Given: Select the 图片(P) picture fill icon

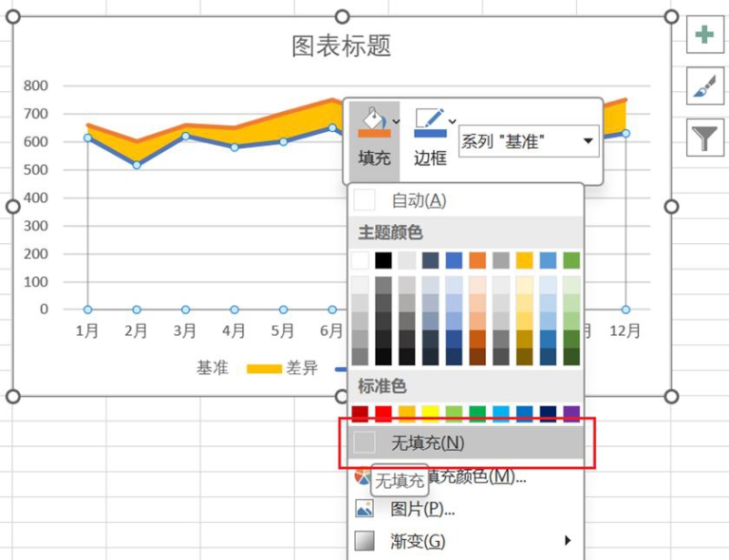Looking at the screenshot, I should pos(364,509).
